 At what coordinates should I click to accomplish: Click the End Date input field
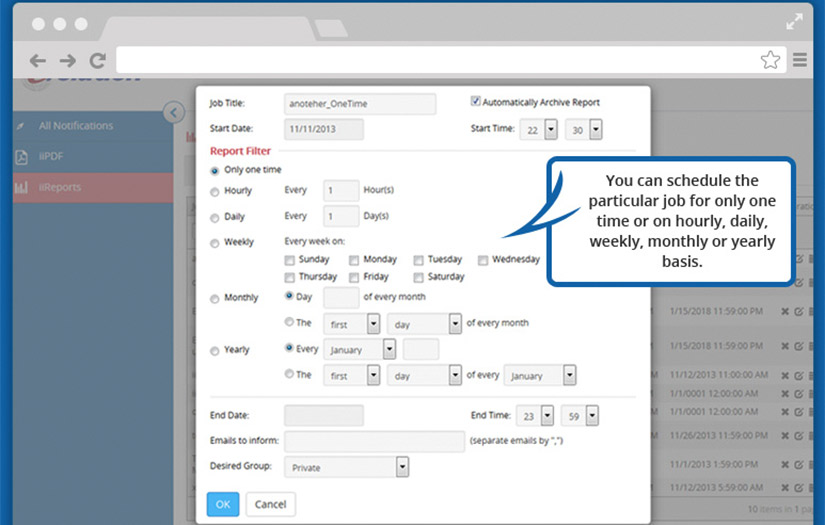(324, 416)
